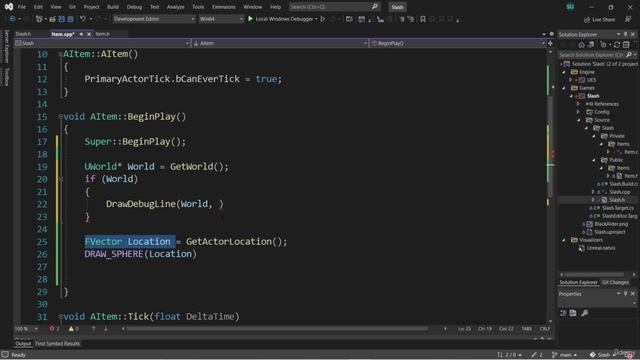
Task: Toggle the bookmark icon in toolbar
Action: (423, 19)
